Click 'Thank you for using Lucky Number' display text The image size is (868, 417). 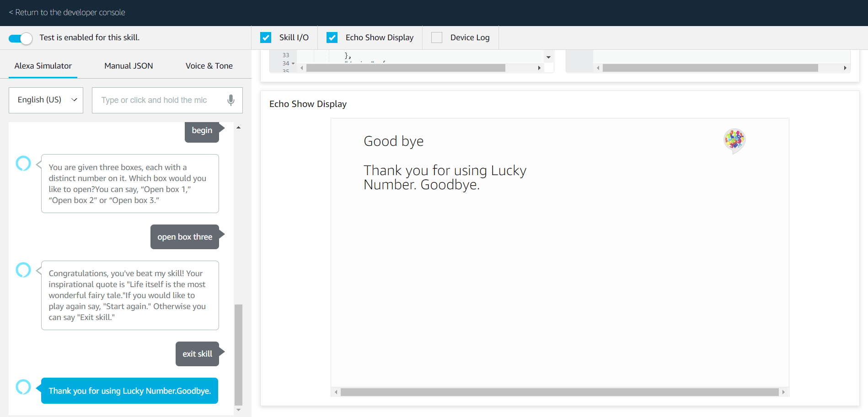tap(445, 177)
